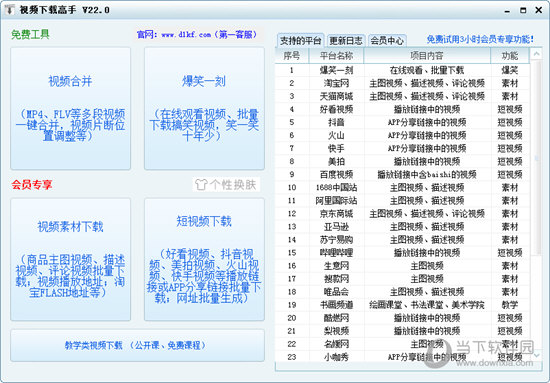This screenshot has height=383, width=550.
Task: Minimize the 视频下载高手 window
Action: (x=507, y=11)
